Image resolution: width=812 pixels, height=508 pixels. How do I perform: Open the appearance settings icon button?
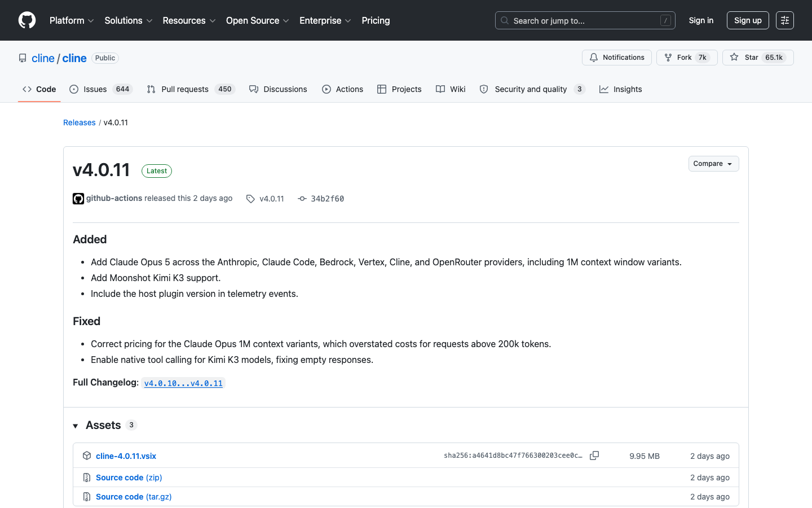(785, 20)
